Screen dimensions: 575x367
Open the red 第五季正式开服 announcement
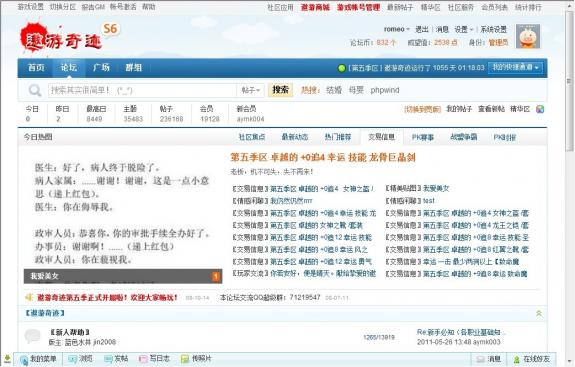(107, 297)
